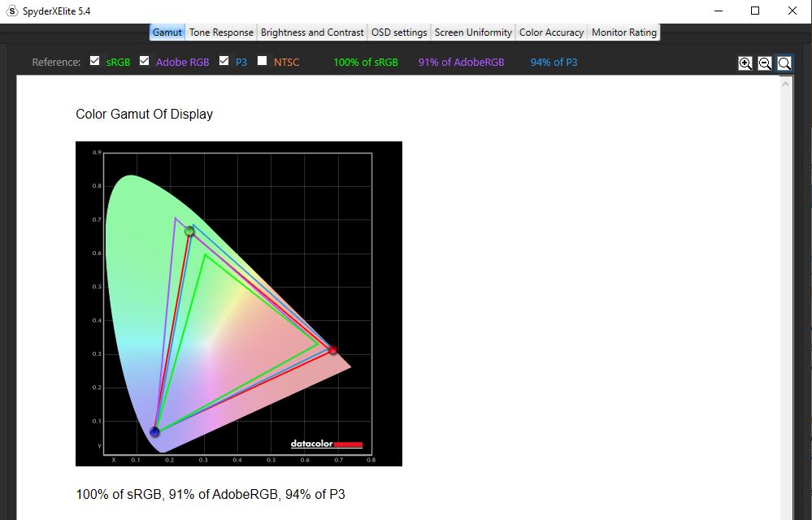Image resolution: width=812 pixels, height=520 pixels.
Task: Click the blue primary marker on gamut chart
Action: (154, 431)
